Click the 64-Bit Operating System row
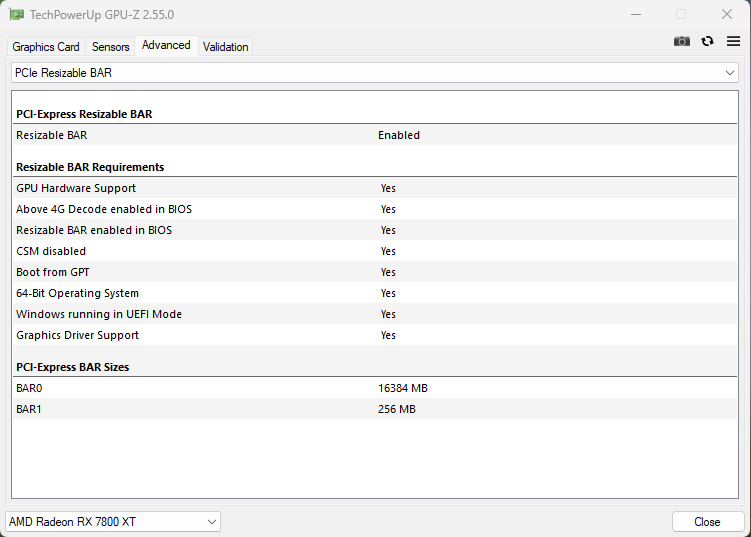 (x=375, y=293)
